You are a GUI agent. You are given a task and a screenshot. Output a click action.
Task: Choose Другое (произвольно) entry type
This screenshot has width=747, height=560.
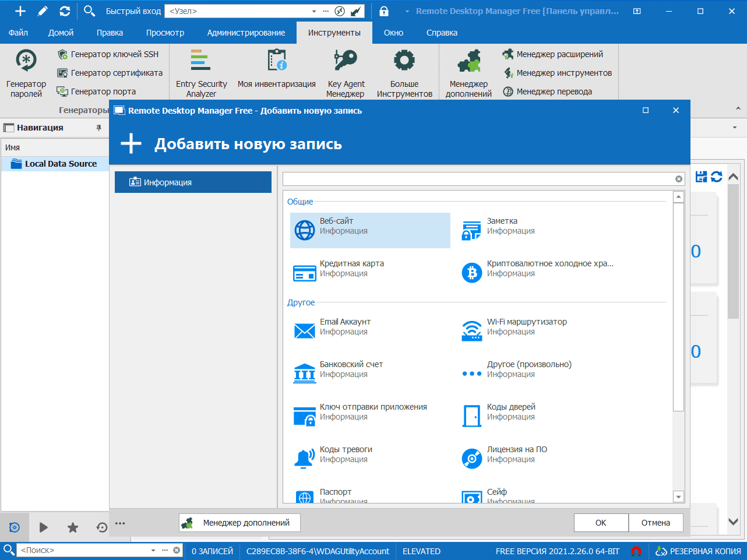pyautogui.click(x=537, y=374)
